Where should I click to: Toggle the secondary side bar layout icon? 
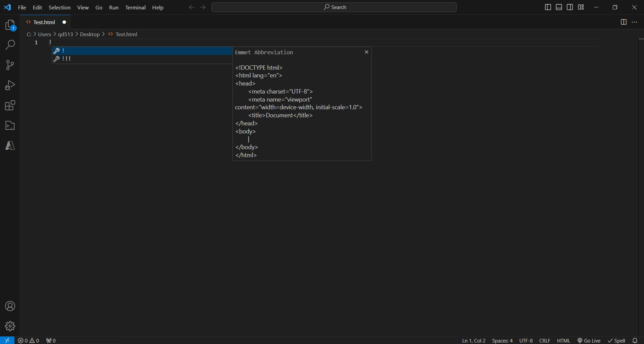(570, 7)
